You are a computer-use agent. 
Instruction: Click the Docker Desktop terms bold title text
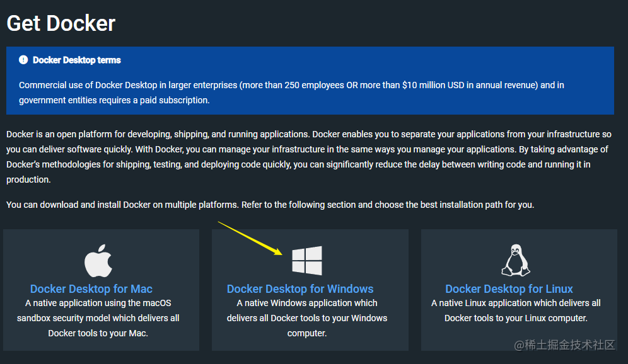77,60
